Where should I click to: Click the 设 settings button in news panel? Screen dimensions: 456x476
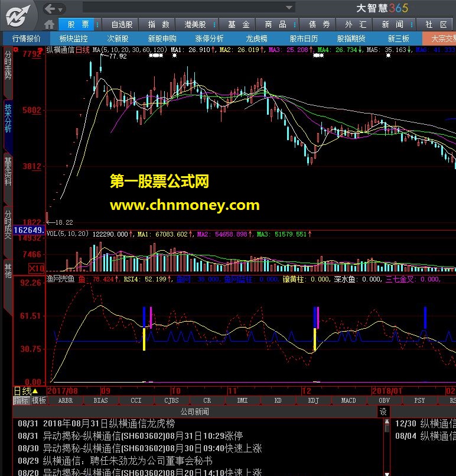(x=383, y=412)
